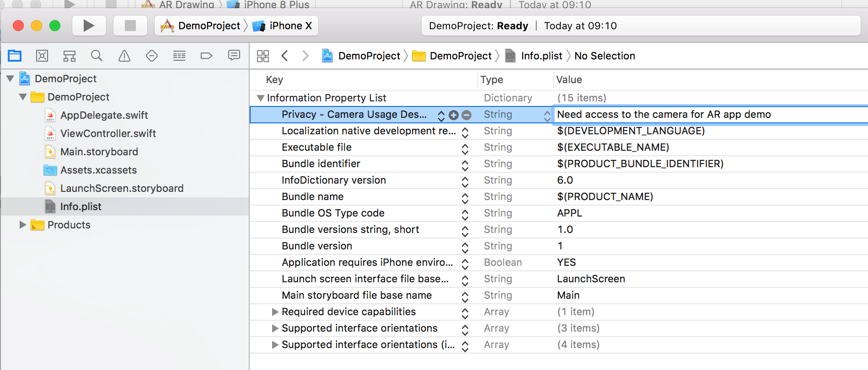868x370 pixels.
Task: Expand Required device capabilities array
Action: click(275, 312)
